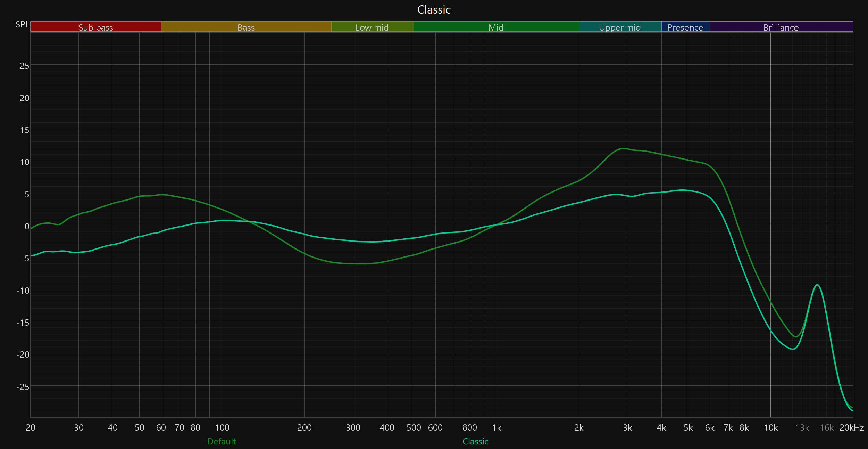The width and height of the screenshot is (868, 449).
Task: Click the Sub bass band header
Action: click(95, 27)
